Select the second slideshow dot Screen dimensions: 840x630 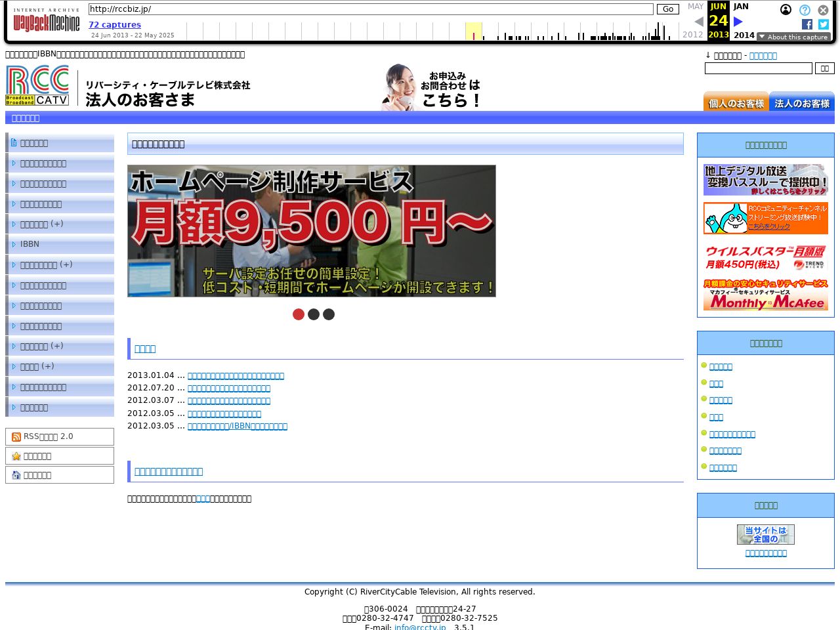(x=314, y=314)
